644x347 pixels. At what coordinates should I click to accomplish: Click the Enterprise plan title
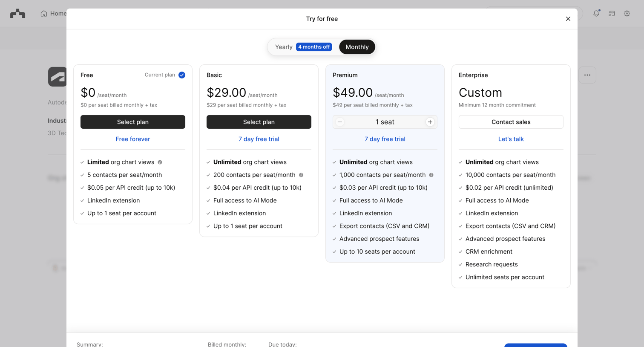tap(473, 75)
